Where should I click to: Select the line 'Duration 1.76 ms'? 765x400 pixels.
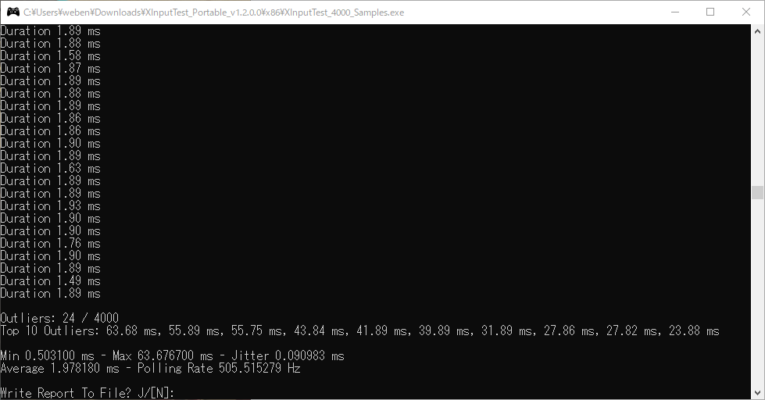50,244
